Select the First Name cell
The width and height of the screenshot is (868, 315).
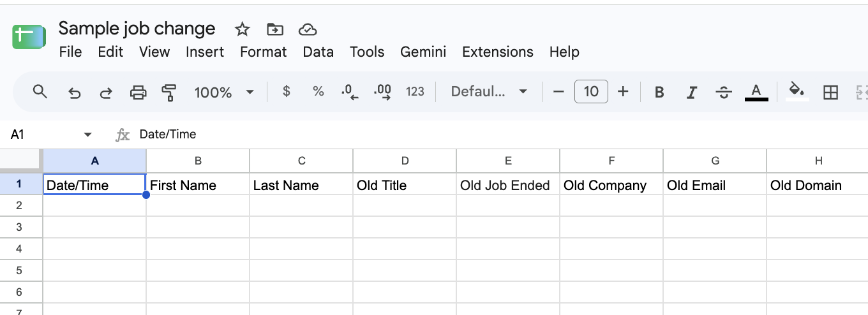click(198, 184)
